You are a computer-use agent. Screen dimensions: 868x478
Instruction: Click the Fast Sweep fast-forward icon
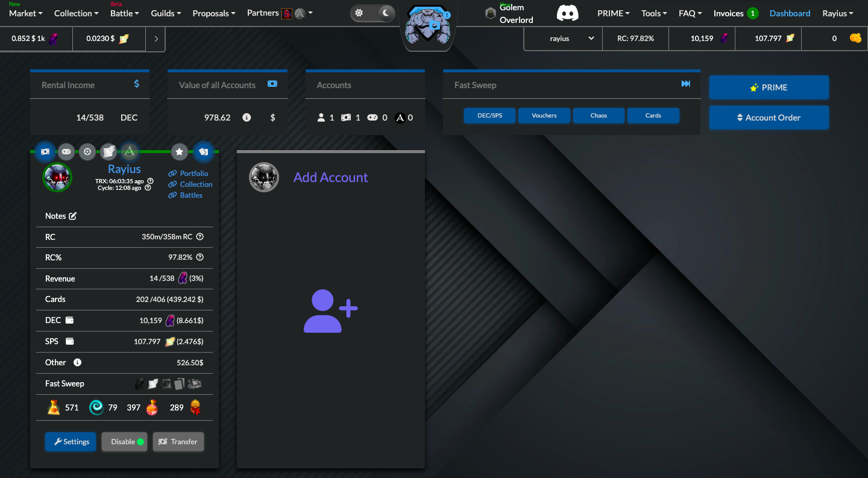(686, 84)
